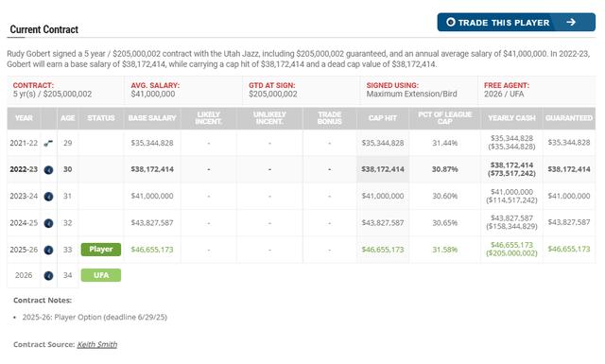
Task: Click the Utah Jazz logo in 2021-22 row
Action: 48,143
